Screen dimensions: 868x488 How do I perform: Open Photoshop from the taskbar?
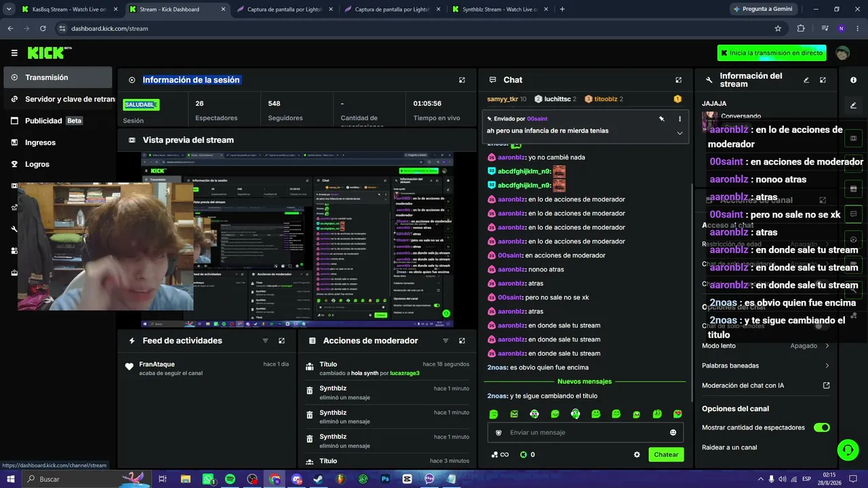tap(384, 479)
